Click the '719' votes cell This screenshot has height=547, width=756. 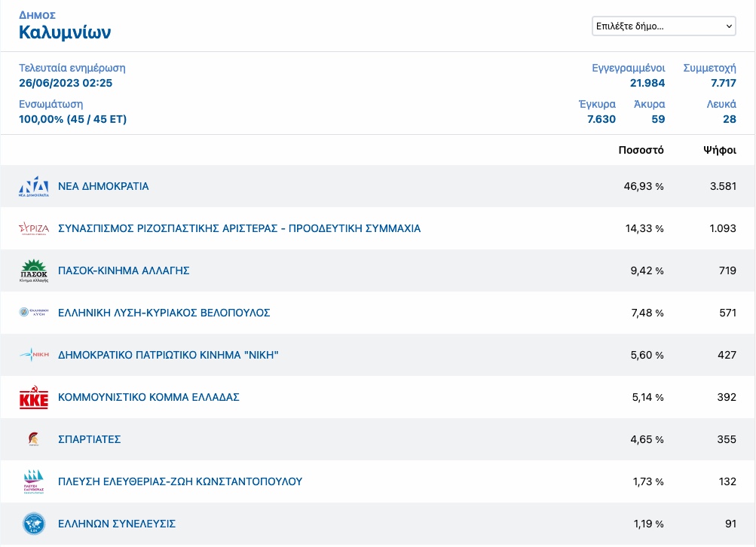pyautogui.click(x=727, y=270)
